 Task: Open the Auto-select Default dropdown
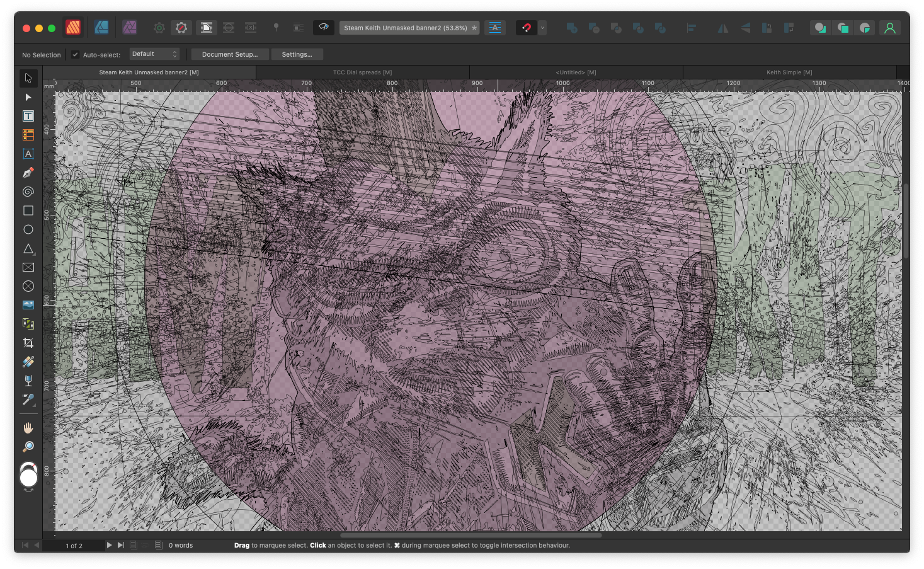click(x=155, y=54)
